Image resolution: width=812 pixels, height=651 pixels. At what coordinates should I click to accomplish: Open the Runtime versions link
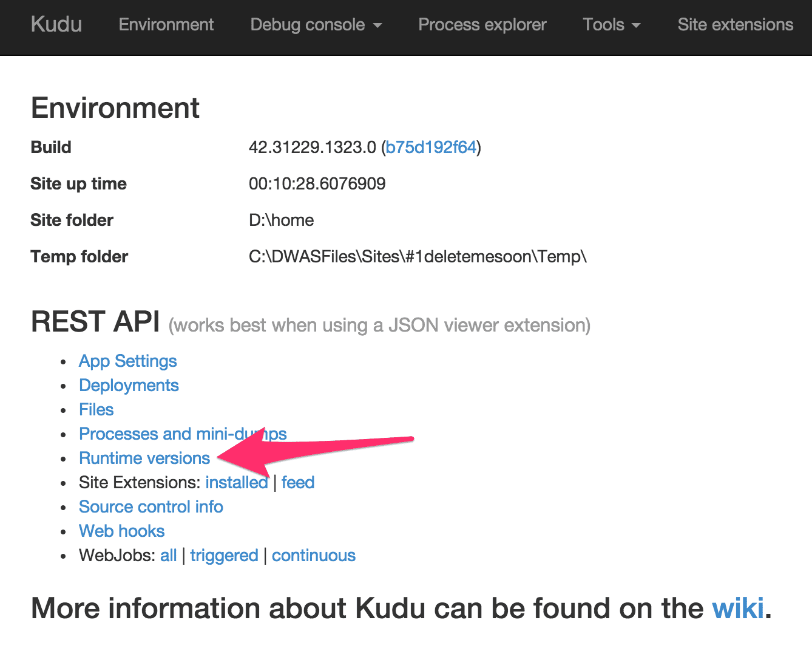(144, 458)
